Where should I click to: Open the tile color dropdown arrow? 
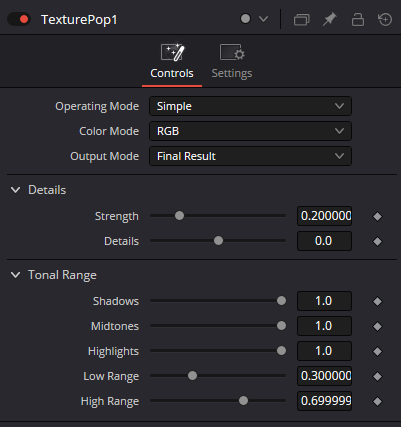pos(263,19)
